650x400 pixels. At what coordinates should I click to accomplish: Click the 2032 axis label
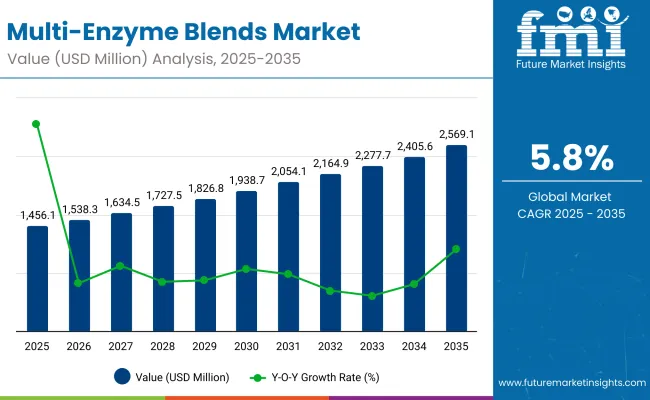click(330, 346)
